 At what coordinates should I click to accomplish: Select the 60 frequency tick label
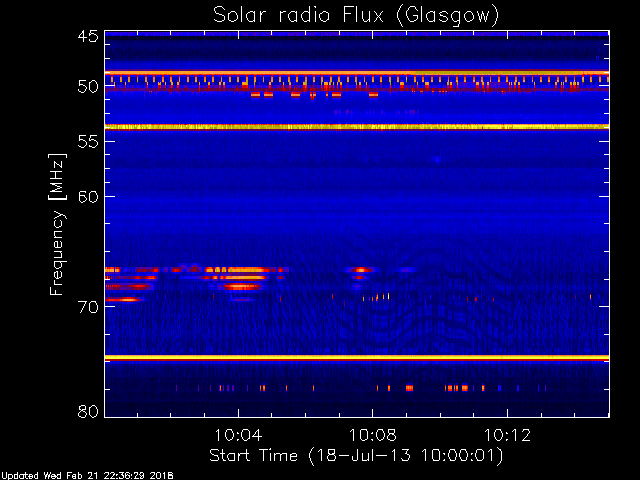[88, 197]
